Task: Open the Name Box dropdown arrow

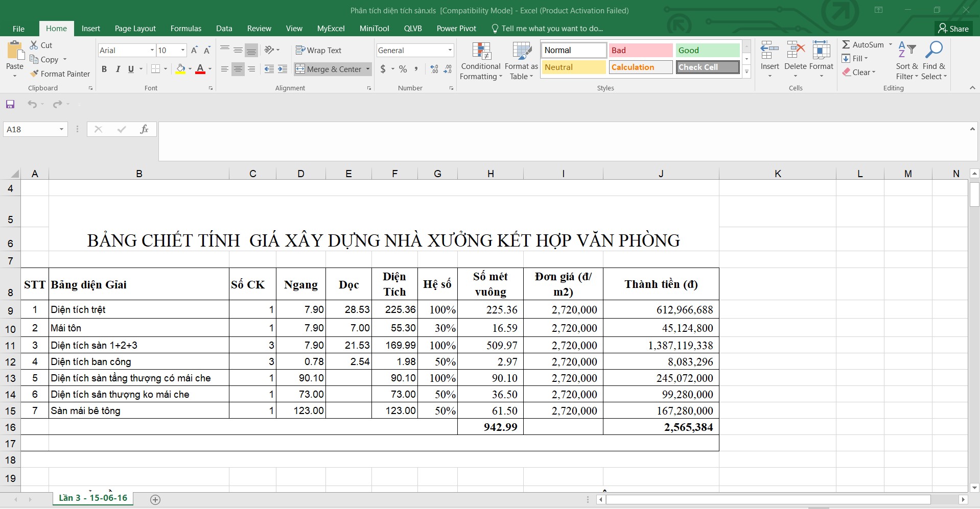Action: pyautogui.click(x=61, y=130)
